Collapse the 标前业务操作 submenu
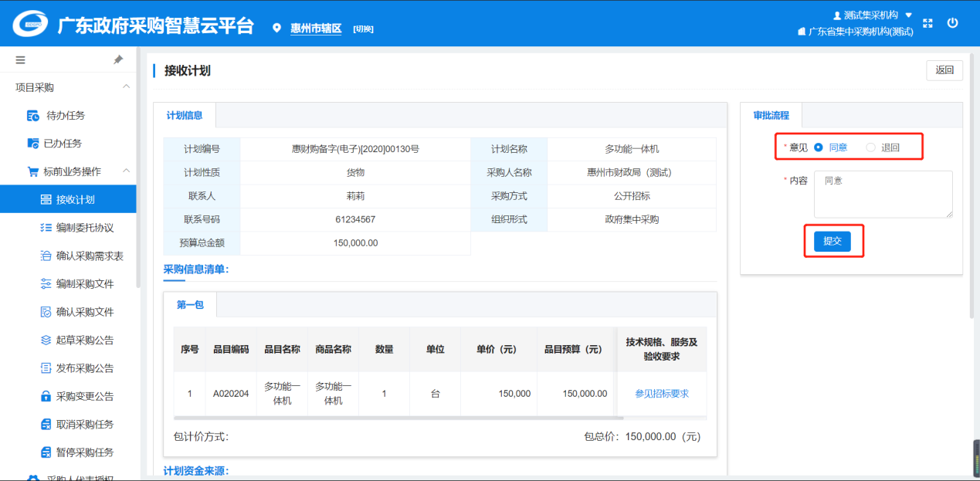Viewport: 980px width, 481px height. (x=126, y=171)
